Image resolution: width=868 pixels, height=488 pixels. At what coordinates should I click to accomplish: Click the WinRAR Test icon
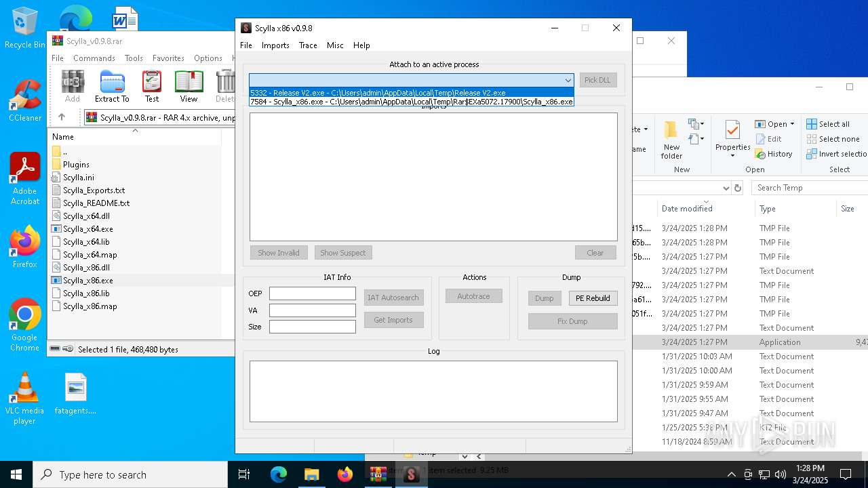click(152, 86)
